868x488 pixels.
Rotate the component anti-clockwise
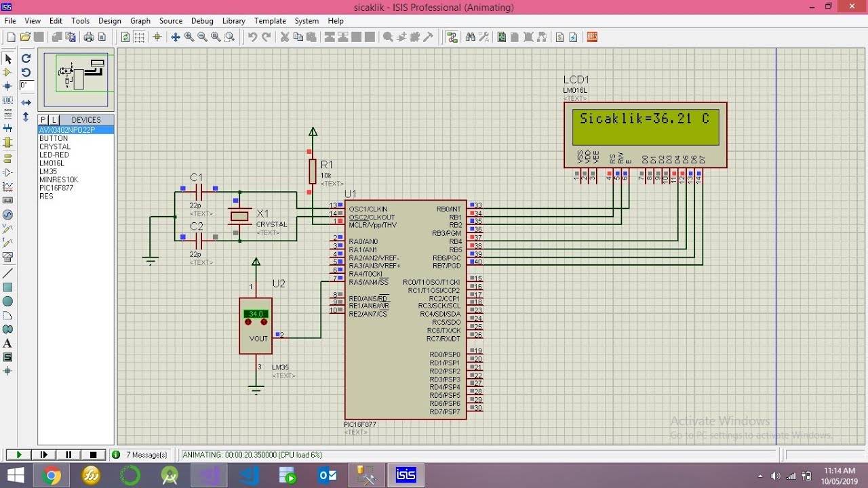coord(26,73)
